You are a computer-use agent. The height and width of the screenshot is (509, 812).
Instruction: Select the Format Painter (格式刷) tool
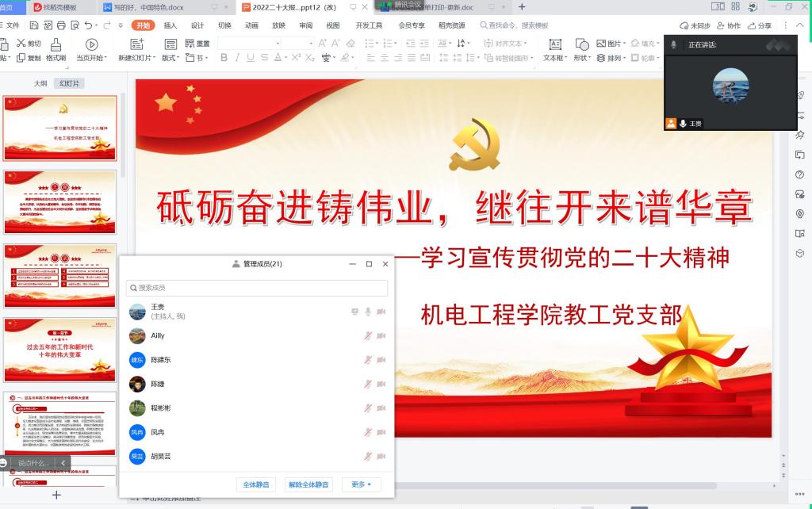pos(56,50)
